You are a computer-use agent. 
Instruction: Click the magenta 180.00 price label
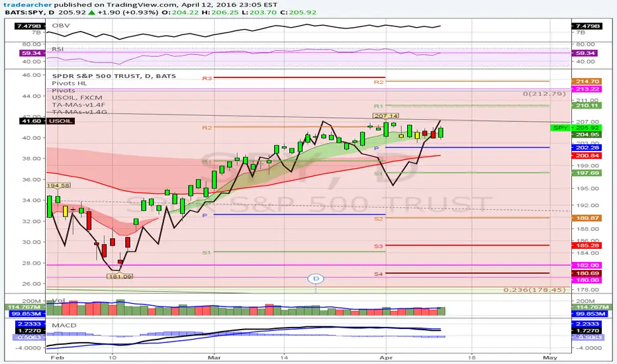pyautogui.click(x=587, y=280)
